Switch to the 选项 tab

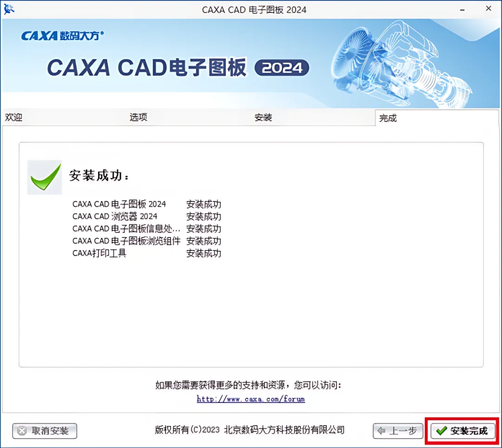click(139, 117)
